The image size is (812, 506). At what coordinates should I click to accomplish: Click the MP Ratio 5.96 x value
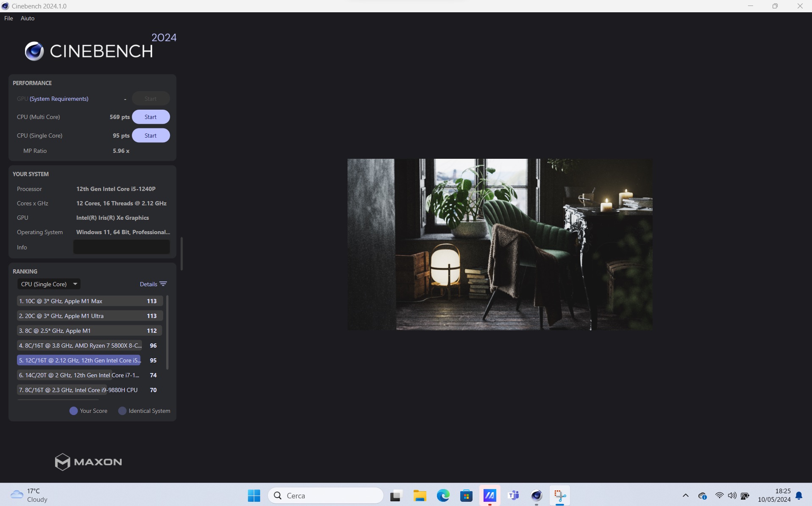[x=121, y=151]
